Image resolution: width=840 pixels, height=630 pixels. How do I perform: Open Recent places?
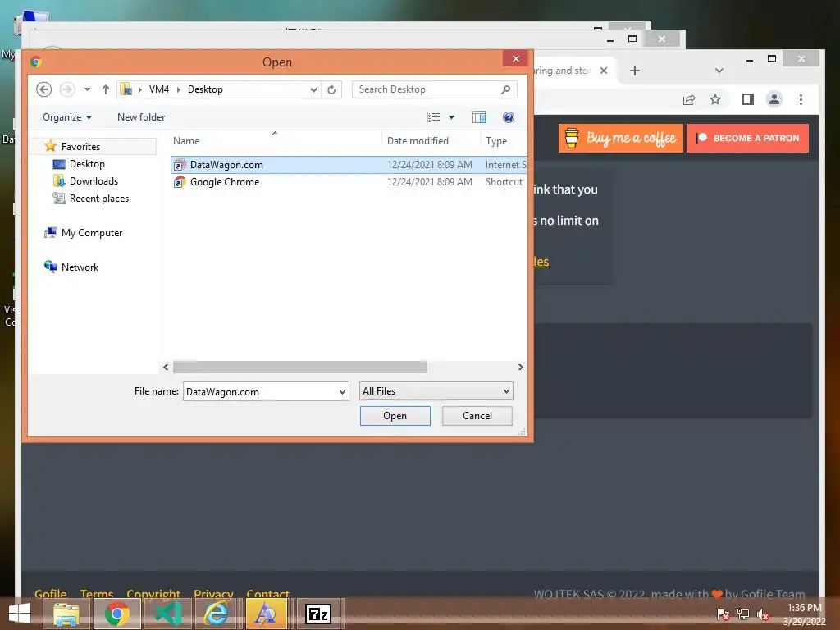99,199
